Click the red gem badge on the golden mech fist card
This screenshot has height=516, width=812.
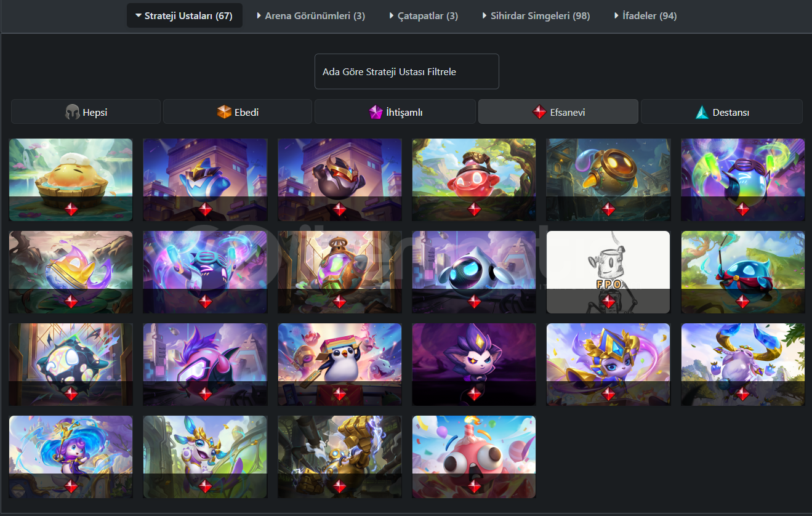point(340,486)
